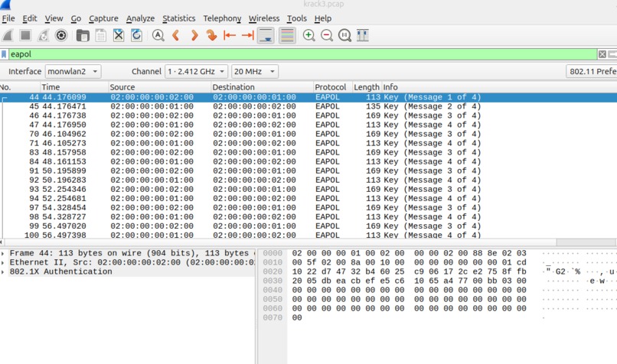Select packet 46 row
The height and width of the screenshot is (364, 617).
tap(308, 115)
